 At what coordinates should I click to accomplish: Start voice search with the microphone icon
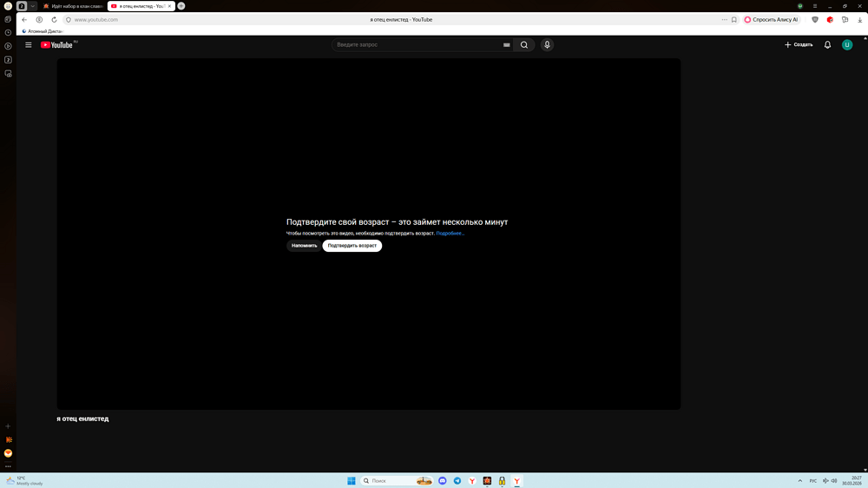(547, 45)
